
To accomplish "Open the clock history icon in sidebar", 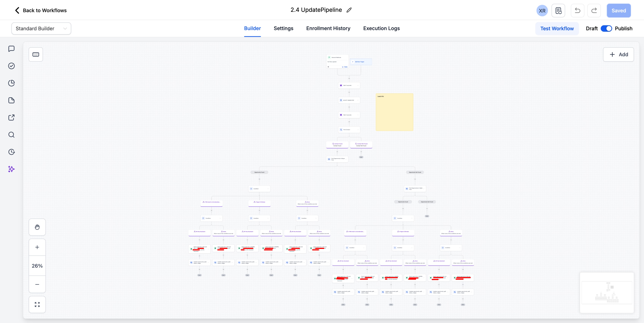I will click(12, 152).
